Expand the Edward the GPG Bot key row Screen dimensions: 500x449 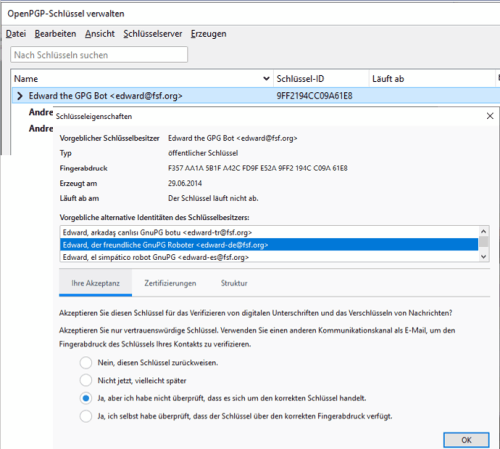pyautogui.click(x=20, y=96)
